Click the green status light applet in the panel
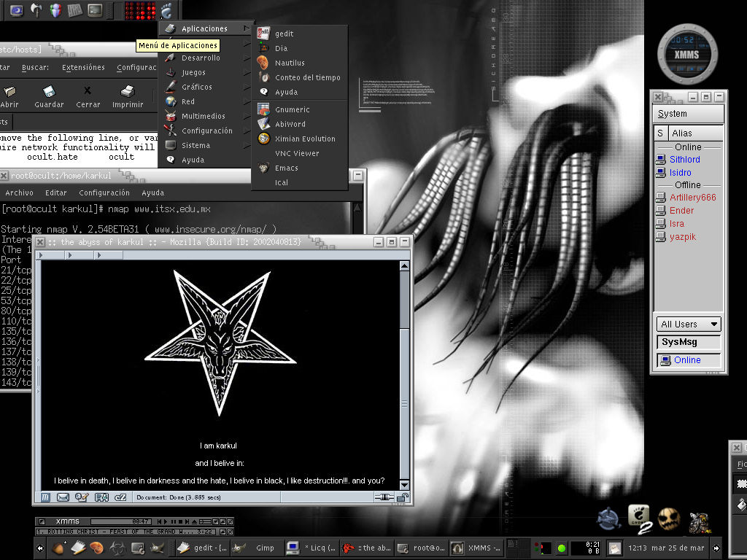Screen dimensions: 747x560 click(562, 548)
